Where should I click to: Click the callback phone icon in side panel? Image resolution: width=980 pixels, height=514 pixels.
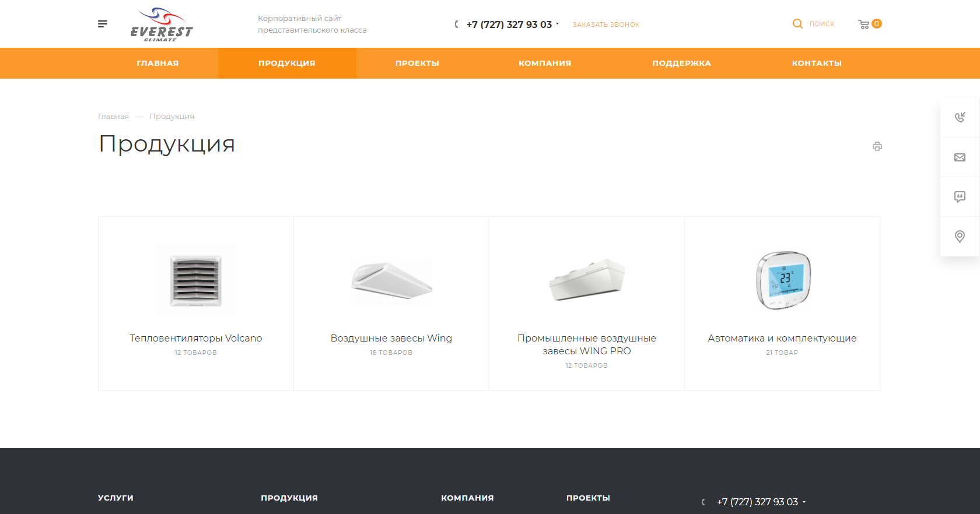(960, 117)
